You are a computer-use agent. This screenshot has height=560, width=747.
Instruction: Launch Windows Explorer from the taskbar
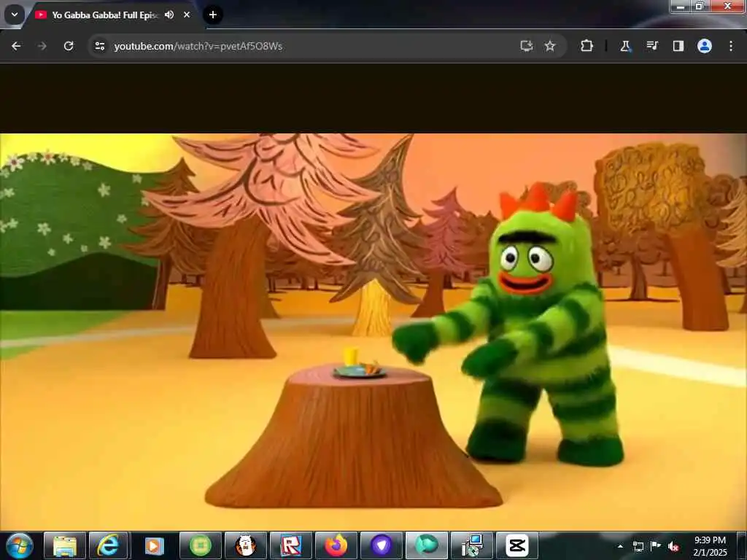point(65,545)
